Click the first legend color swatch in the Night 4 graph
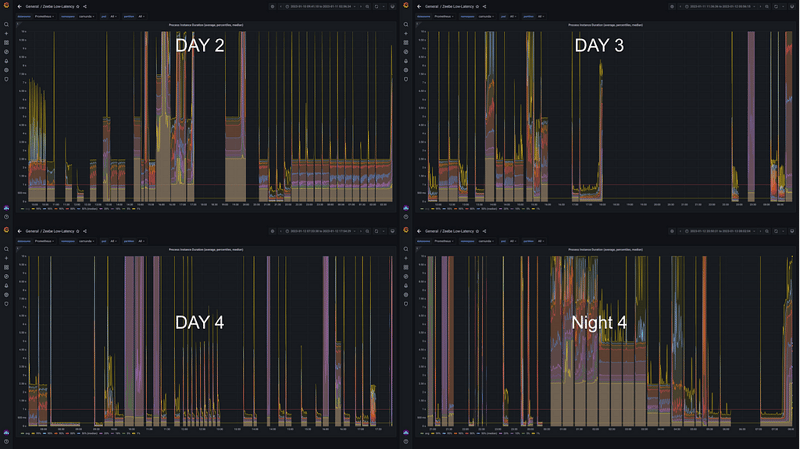Screen dimensions: 800x449 coord(424,435)
